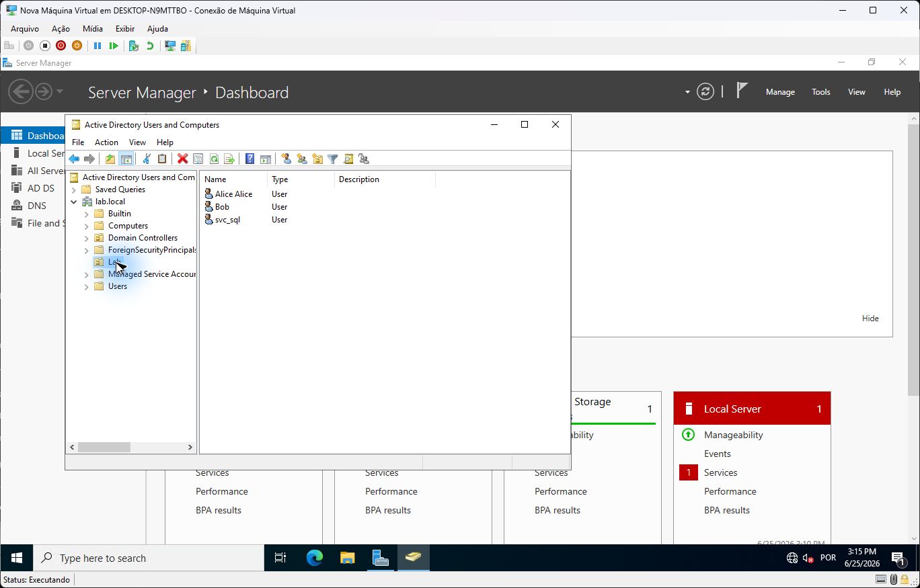
Task: Open Server Manager Manage menu
Action: (x=780, y=92)
